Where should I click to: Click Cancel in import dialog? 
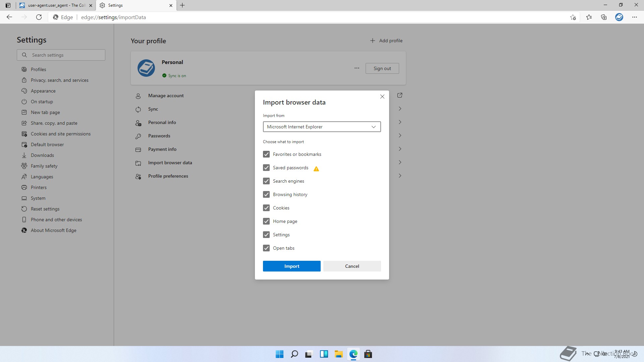click(352, 266)
